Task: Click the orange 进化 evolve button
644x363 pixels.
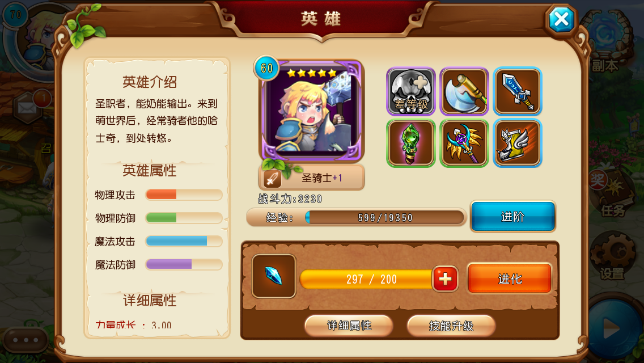Action: point(510,278)
